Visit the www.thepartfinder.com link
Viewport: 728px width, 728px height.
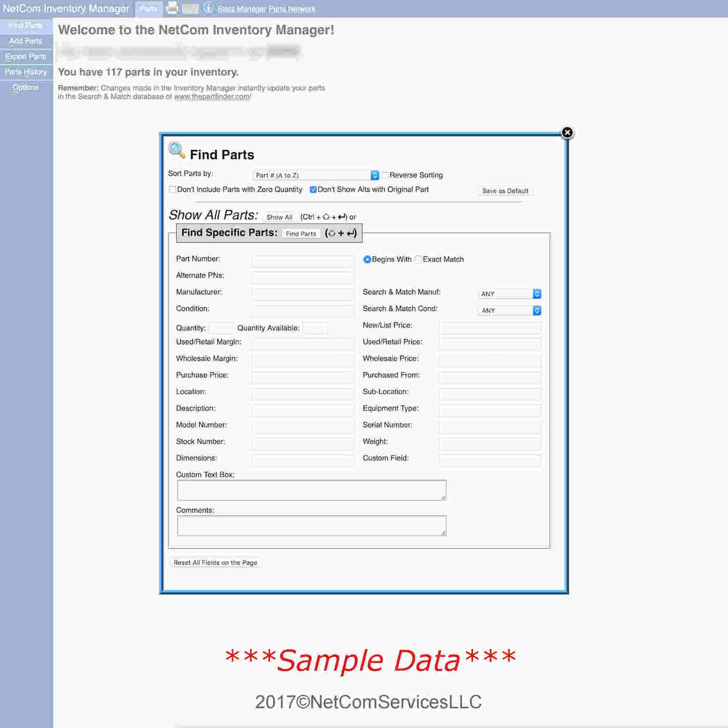pos(212,97)
